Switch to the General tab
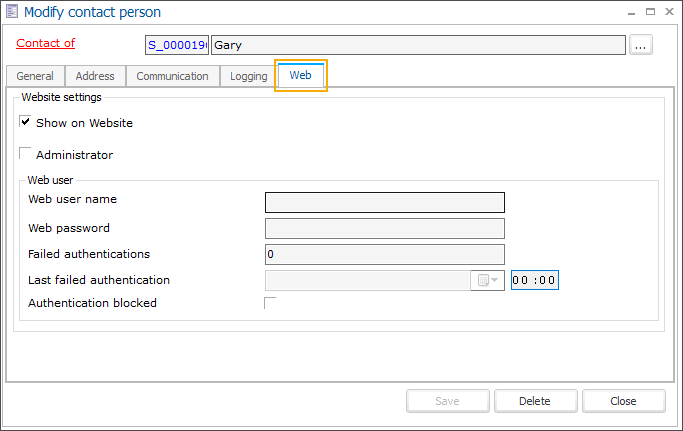Screen dimensions: 683x431 click(x=35, y=76)
